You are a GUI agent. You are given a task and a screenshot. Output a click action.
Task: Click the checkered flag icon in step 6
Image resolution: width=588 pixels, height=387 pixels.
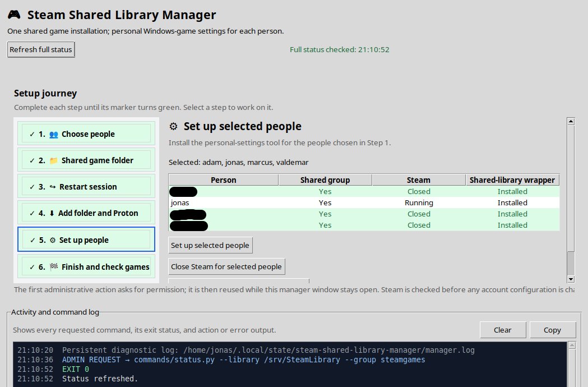[x=54, y=266]
